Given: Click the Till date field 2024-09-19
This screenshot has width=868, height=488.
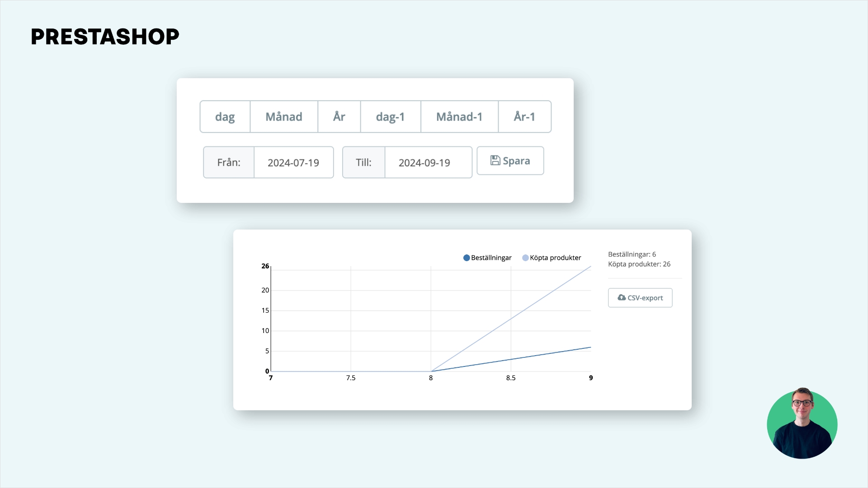Looking at the screenshot, I should [x=428, y=163].
